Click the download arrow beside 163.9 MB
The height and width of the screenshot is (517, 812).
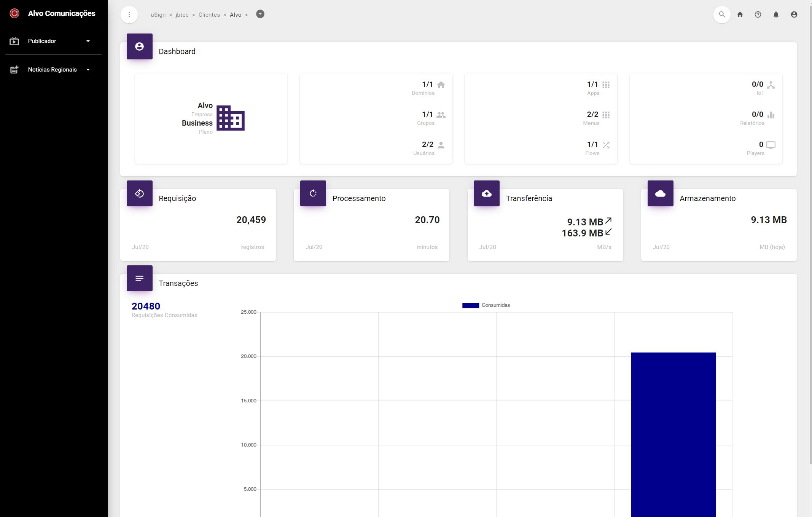point(608,231)
